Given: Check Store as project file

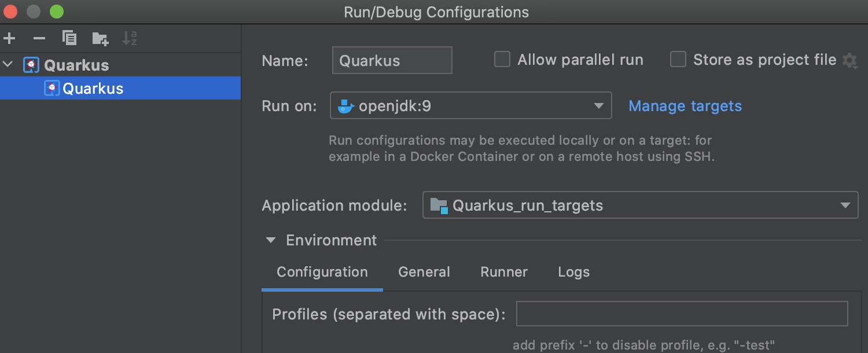Looking at the screenshot, I should [x=678, y=60].
